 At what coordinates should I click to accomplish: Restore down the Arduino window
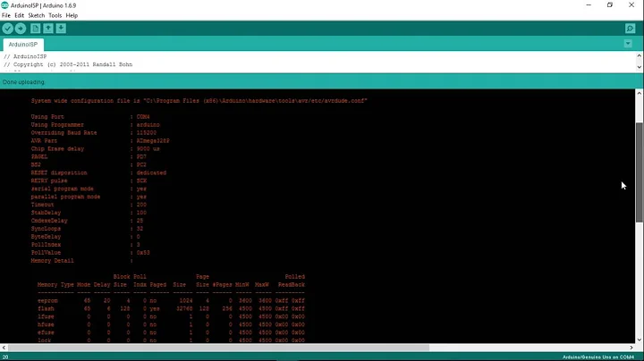coord(610,5)
